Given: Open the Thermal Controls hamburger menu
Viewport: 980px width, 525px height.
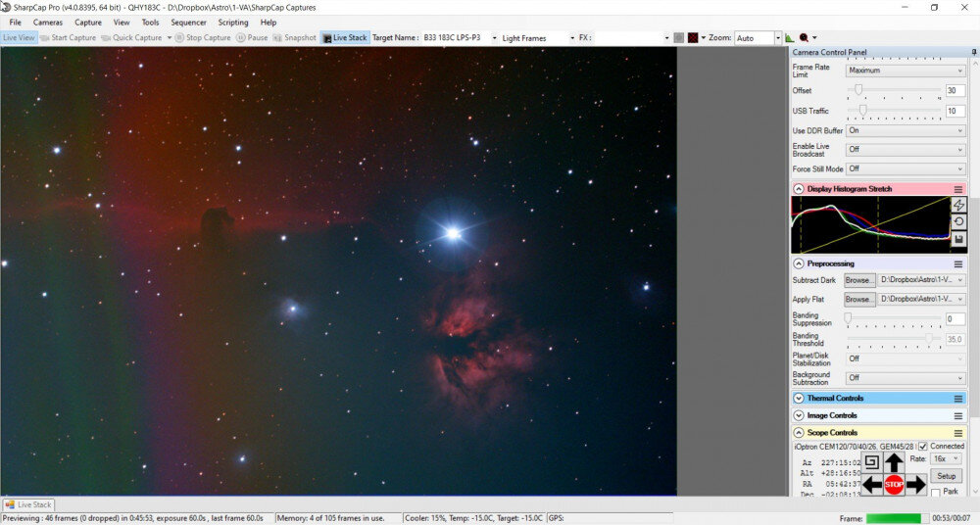Looking at the screenshot, I should coord(958,398).
